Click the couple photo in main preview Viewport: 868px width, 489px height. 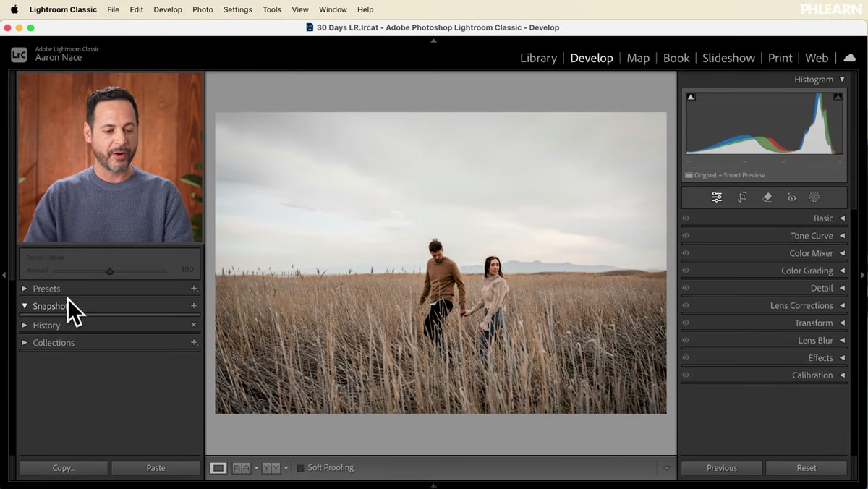click(x=441, y=263)
